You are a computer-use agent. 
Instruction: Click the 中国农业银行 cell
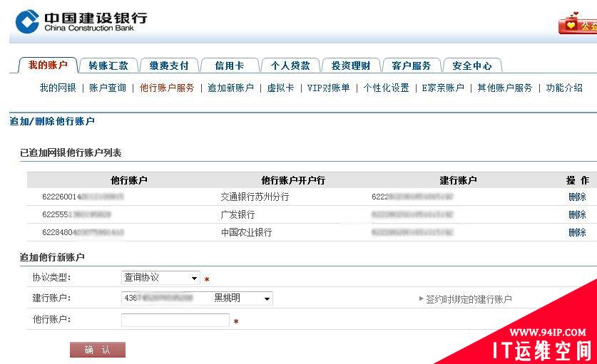coord(246,232)
